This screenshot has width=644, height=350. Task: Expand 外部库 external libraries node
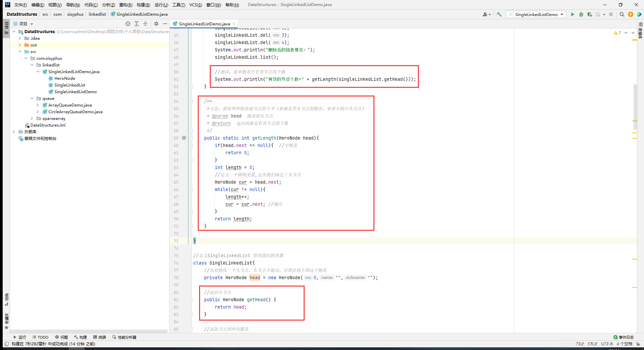point(14,132)
